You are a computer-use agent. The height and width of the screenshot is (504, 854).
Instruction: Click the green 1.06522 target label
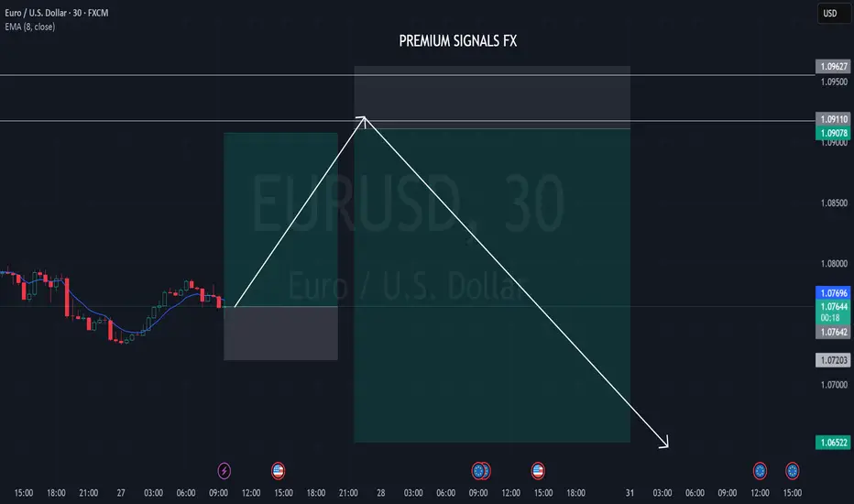pyautogui.click(x=833, y=443)
